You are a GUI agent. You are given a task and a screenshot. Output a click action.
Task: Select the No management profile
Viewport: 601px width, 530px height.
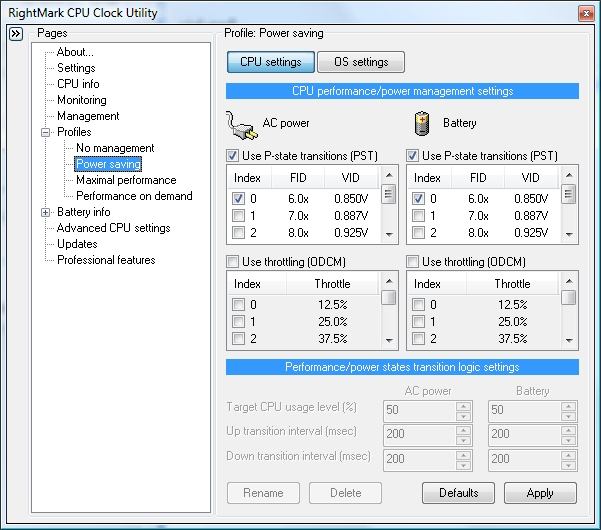(x=115, y=148)
